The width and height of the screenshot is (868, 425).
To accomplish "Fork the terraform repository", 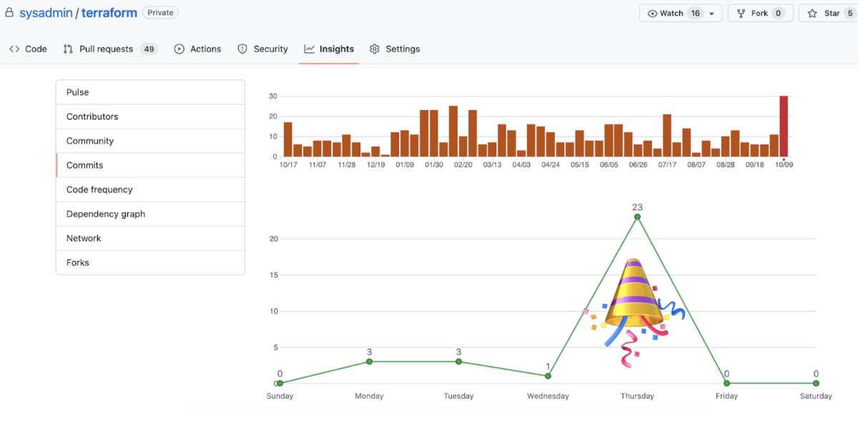I will (x=759, y=14).
